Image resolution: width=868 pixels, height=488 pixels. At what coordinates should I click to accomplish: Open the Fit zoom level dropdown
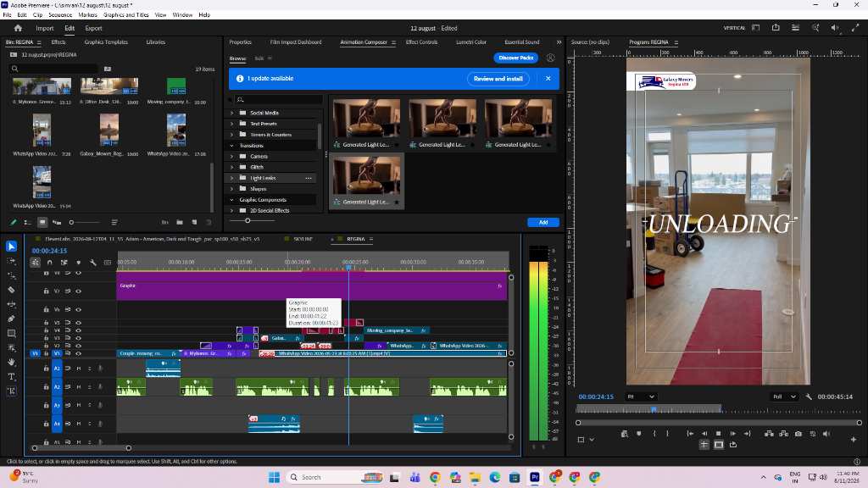coord(641,396)
